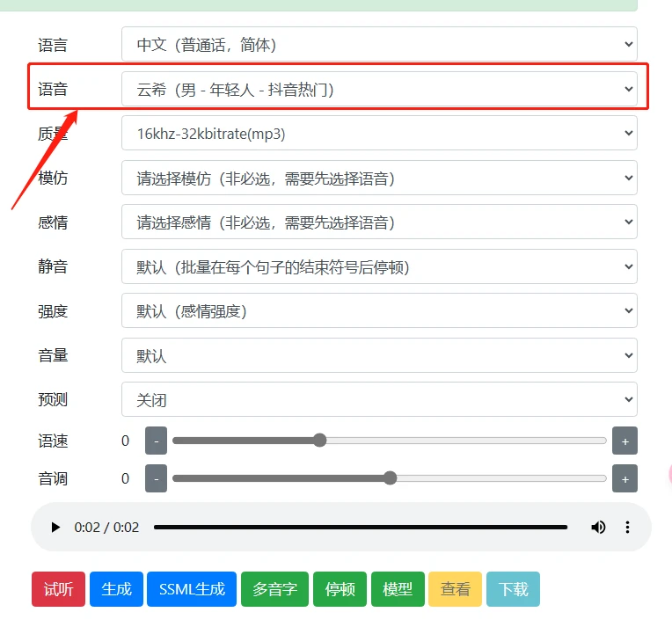Play the generated audio clip

point(56,528)
